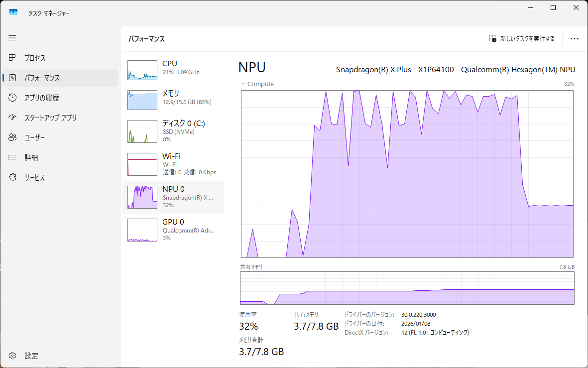Screen dimensions: 588x368
Task: Click the NPU 0 resource title
Action: [173, 189]
